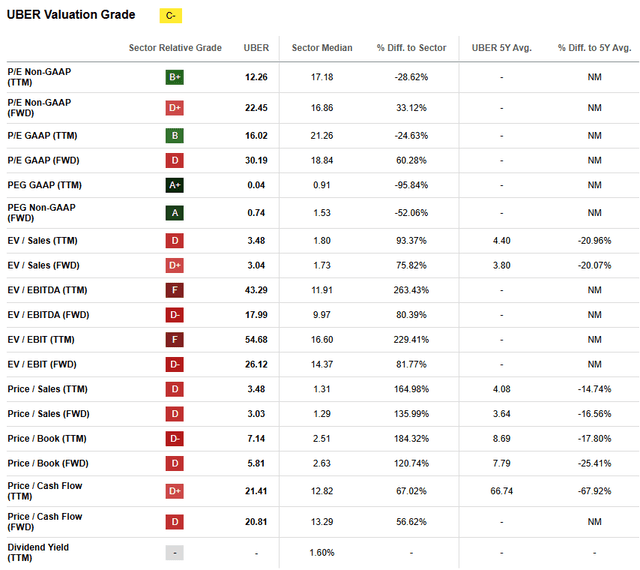Screen dimensions: 640x570
Task: Click the D grade badge for Price / Sales (FWD)
Action: pos(175,414)
